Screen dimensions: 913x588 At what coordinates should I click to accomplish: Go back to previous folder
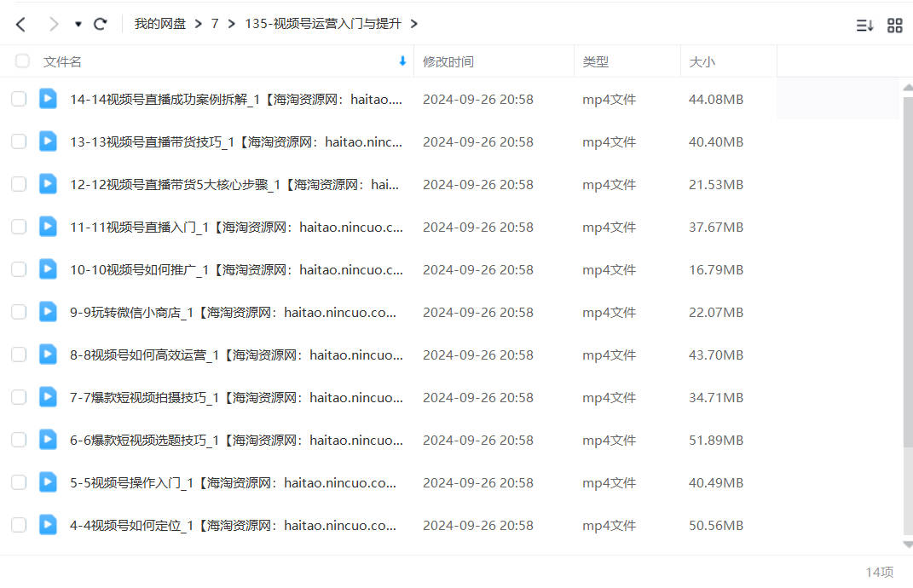[x=21, y=24]
